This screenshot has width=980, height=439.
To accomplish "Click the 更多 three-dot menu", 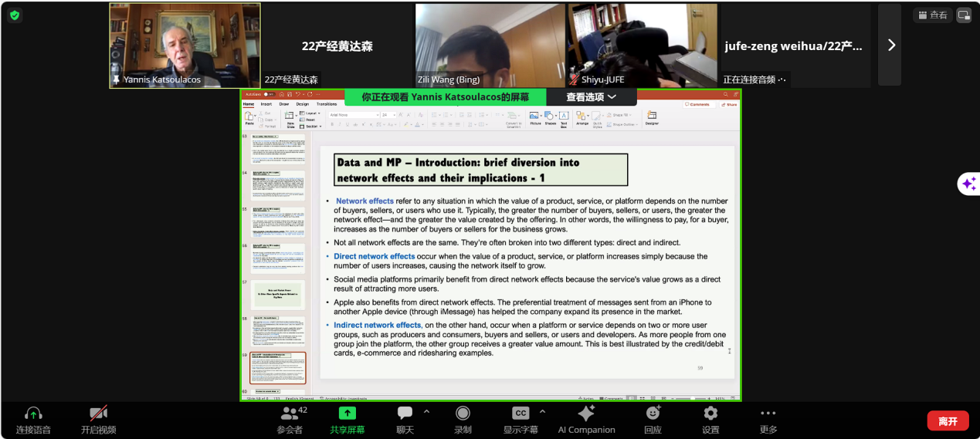I will tap(768, 414).
